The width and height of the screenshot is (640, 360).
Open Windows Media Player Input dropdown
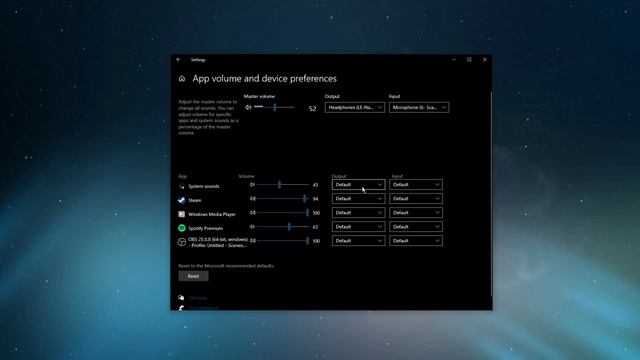(x=416, y=213)
